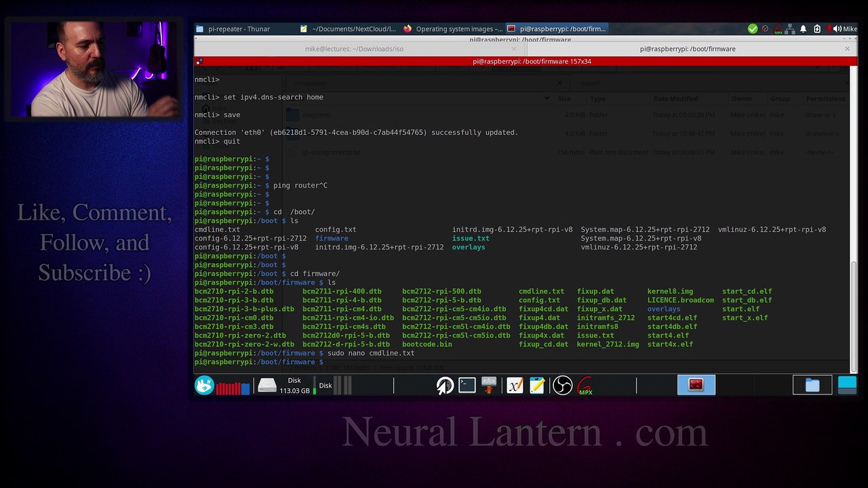
Task: Switch to the mike@lectures Downloads/iso terminal tab
Action: click(354, 49)
